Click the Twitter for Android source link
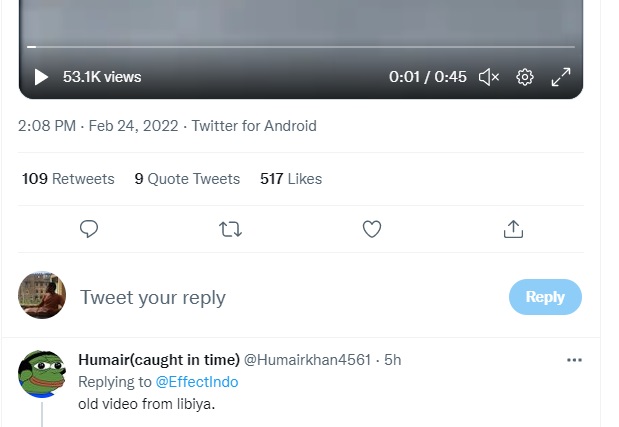Image resolution: width=619 pixels, height=427 pixels. (254, 126)
